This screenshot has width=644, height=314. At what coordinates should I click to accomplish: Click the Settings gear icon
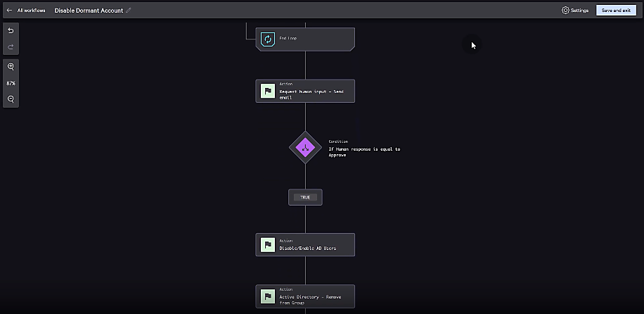565,11
